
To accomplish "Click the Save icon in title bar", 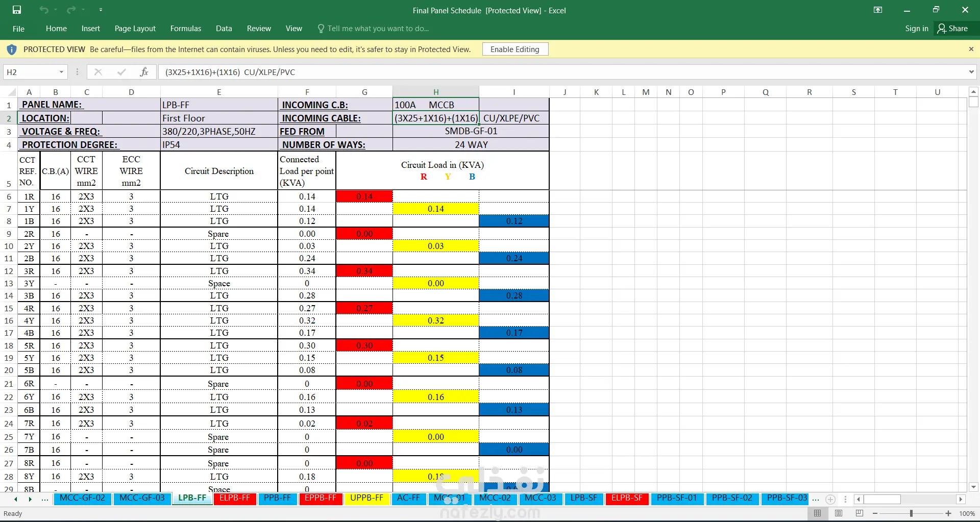I will (x=17, y=10).
